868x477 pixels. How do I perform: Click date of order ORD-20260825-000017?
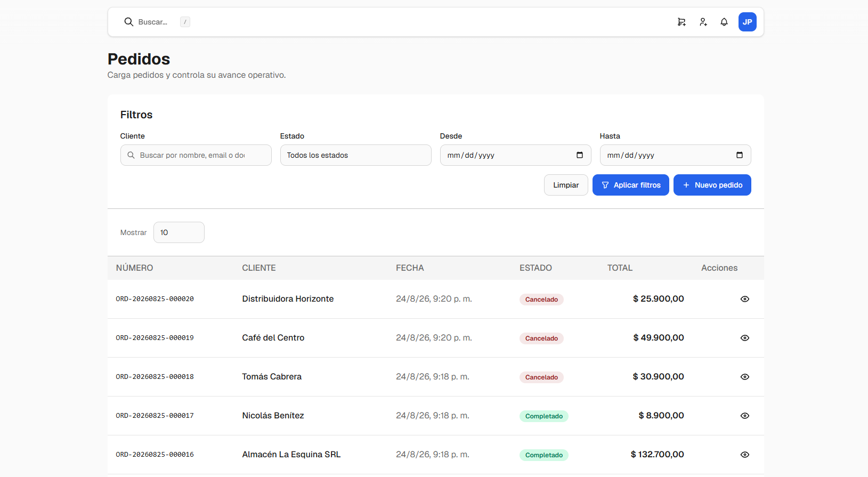pyautogui.click(x=433, y=416)
